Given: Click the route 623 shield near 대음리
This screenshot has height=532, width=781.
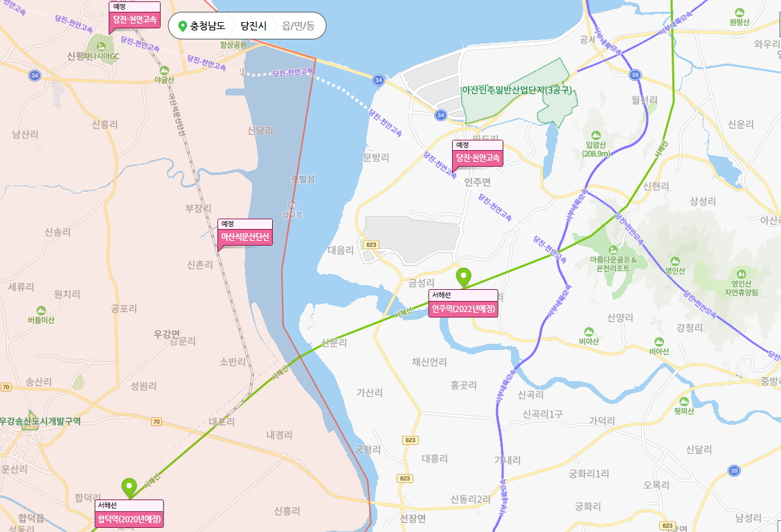Looking at the screenshot, I should click(x=371, y=245).
